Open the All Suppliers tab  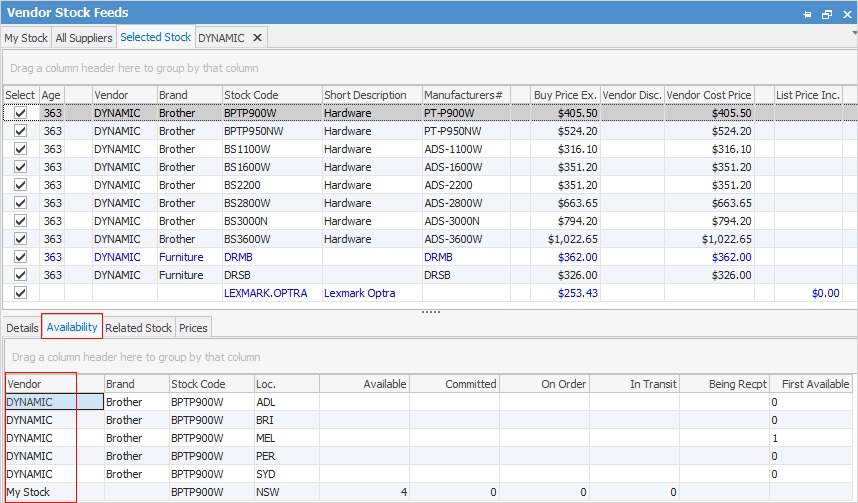click(84, 38)
